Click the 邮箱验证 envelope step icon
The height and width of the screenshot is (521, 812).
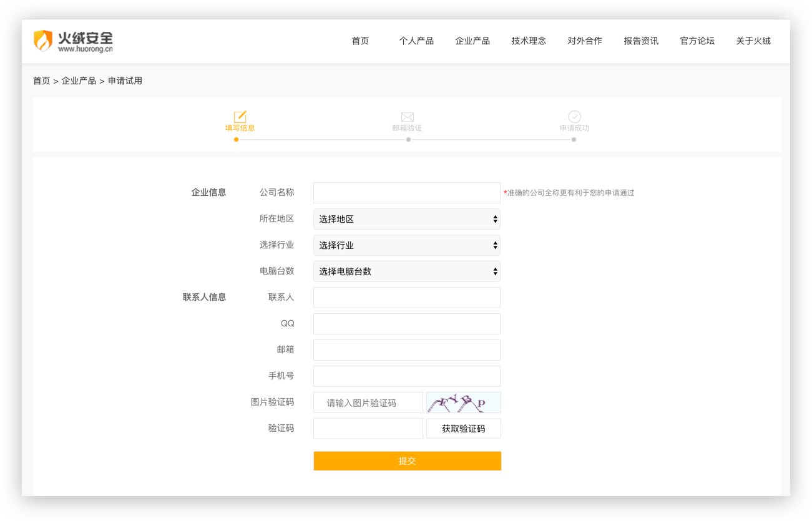(408, 117)
